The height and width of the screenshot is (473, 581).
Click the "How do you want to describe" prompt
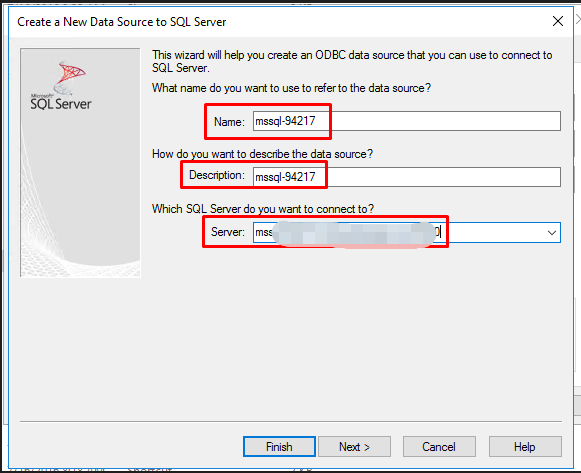pos(262,154)
